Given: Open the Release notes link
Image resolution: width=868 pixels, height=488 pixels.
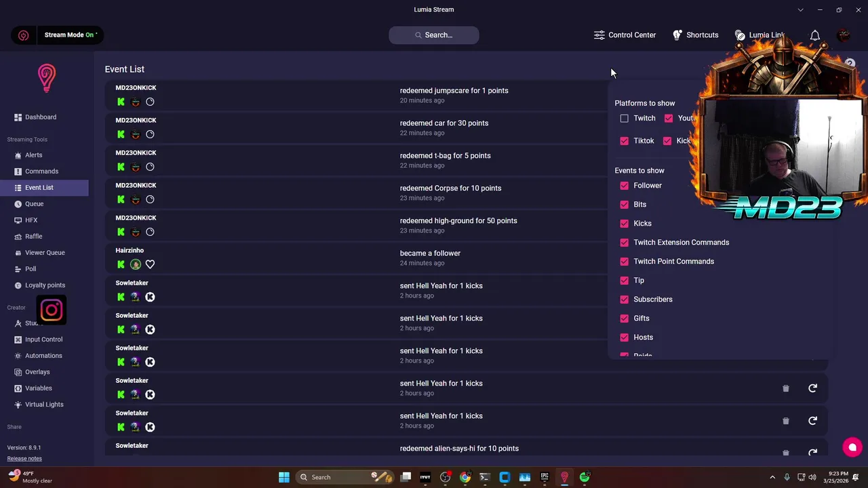Looking at the screenshot, I should pyautogui.click(x=24, y=459).
